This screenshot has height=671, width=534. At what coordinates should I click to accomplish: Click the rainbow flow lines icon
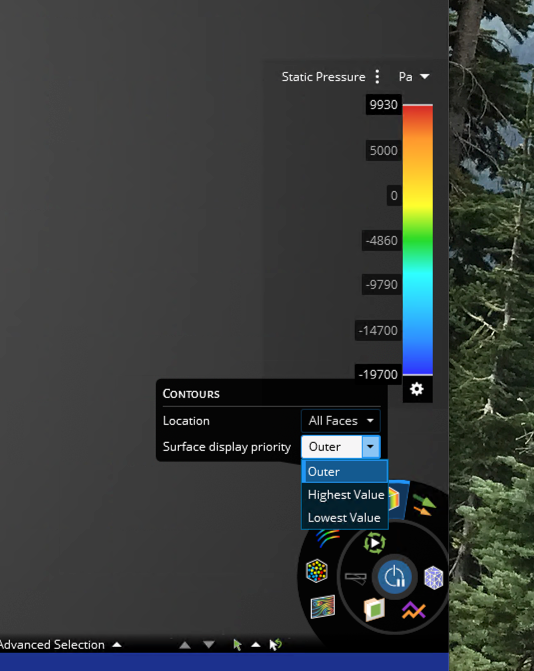click(328, 538)
